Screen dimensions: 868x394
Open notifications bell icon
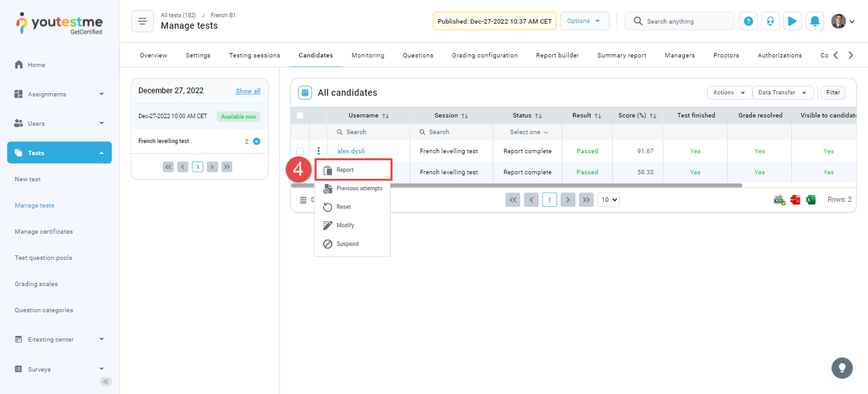click(x=814, y=21)
